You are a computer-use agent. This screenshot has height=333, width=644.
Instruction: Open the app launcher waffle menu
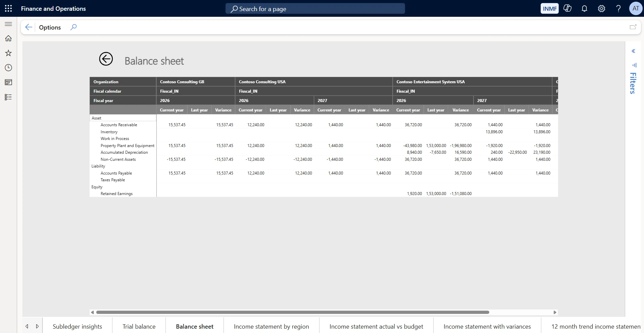(8, 8)
